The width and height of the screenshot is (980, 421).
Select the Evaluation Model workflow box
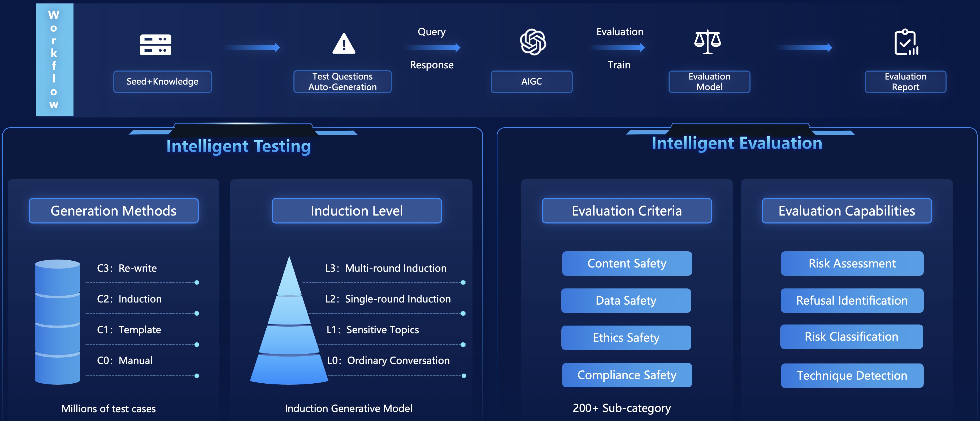pos(709,82)
